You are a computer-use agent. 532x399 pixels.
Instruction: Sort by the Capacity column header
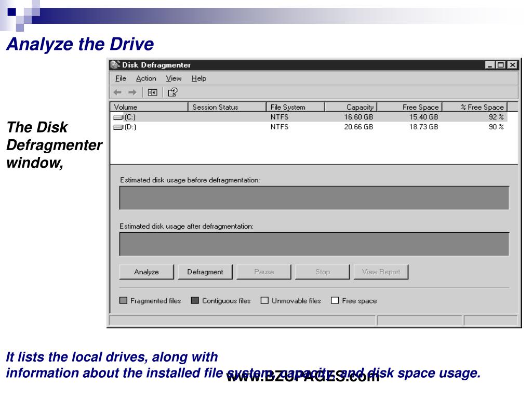click(351, 107)
